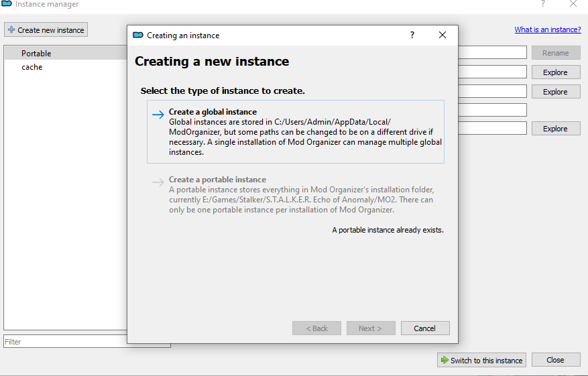The height and width of the screenshot is (376, 588).
Task: Click the path field beside the second Explore button
Action: pos(492,91)
